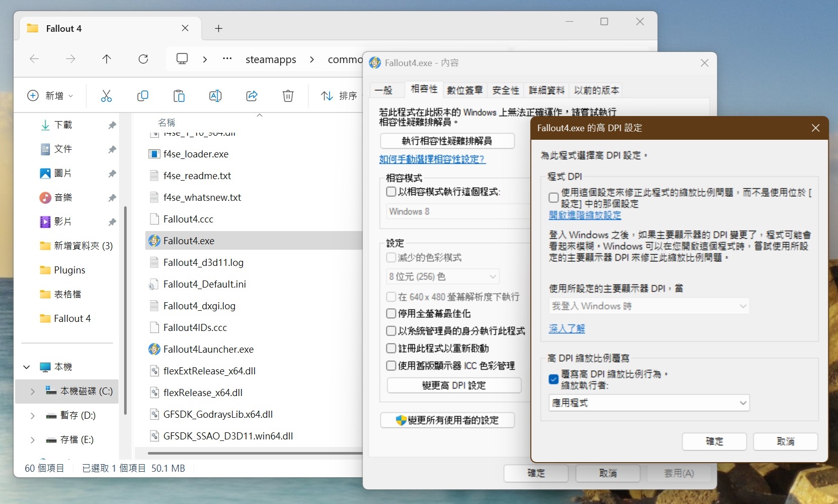838x504 pixels.
Task: Click the Copy icon in Explorer toolbar
Action: pos(143,96)
